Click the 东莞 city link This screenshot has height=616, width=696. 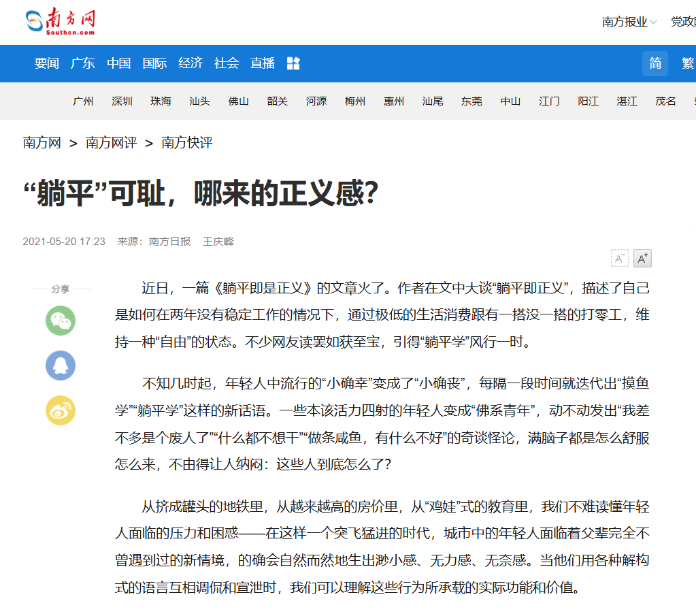(x=471, y=101)
